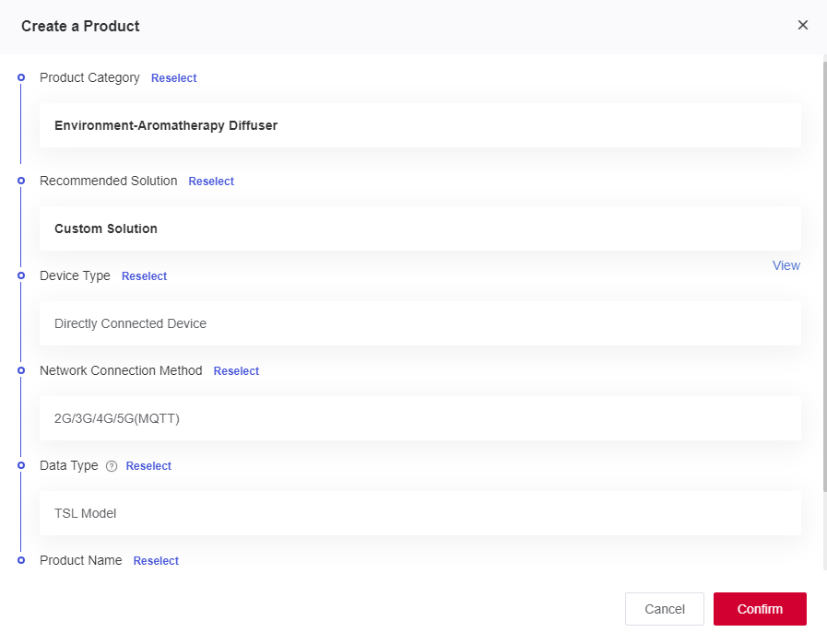Select the Environment-Aromatherapy Diffuser card
827x644 pixels.
click(420, 125)
